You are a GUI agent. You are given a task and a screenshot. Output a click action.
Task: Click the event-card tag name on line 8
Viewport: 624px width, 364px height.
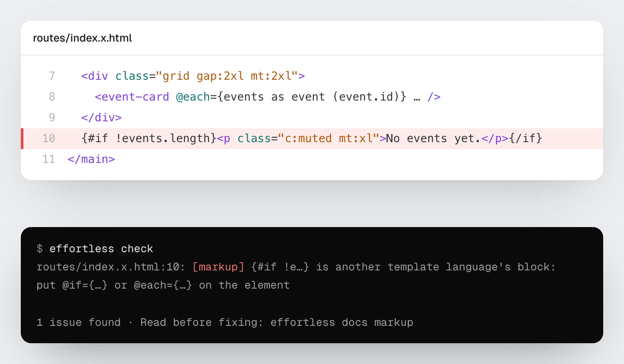(x=135, y=97)
